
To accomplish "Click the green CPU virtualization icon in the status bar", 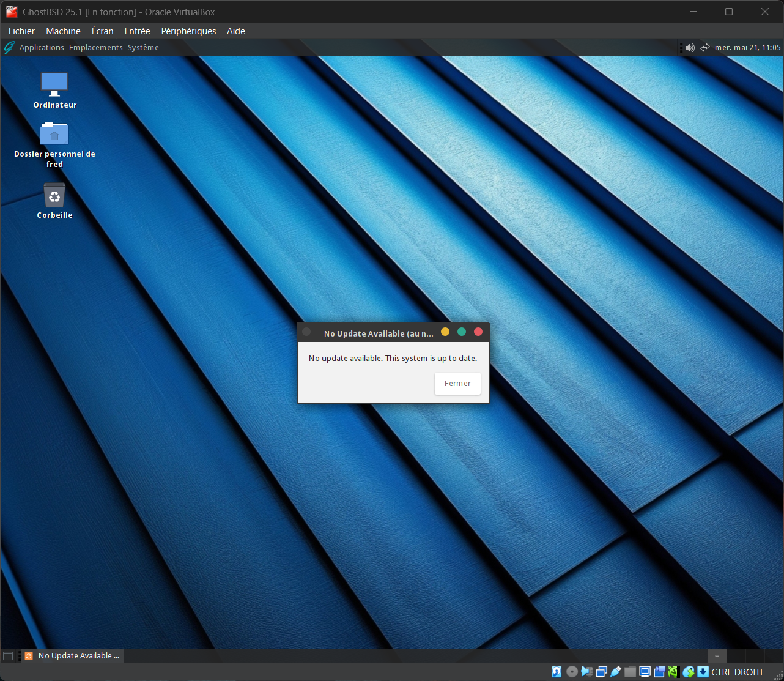I will coord(673,672).
